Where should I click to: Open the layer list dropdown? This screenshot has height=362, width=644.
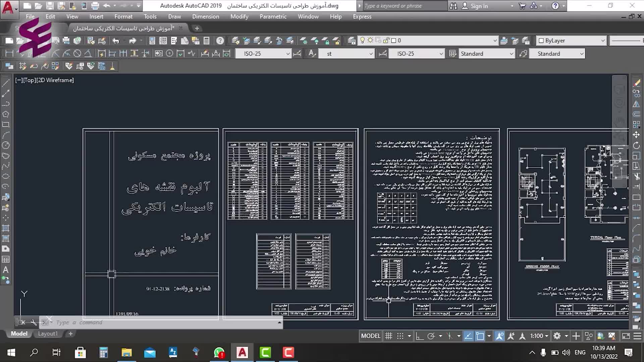coord(495,41)
